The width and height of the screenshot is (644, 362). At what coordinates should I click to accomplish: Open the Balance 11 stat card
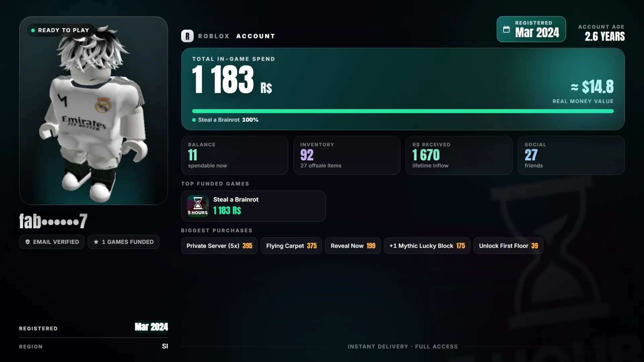tap(234, 155)
